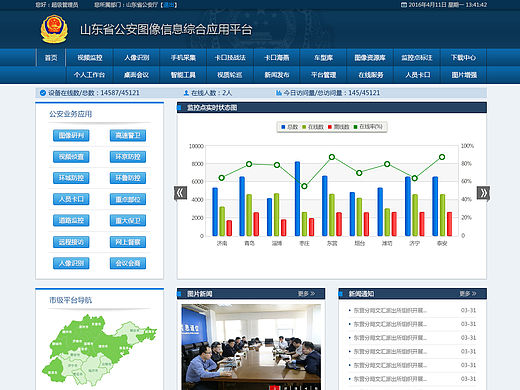Open the 监控点标注 menu item

point(417,58)
